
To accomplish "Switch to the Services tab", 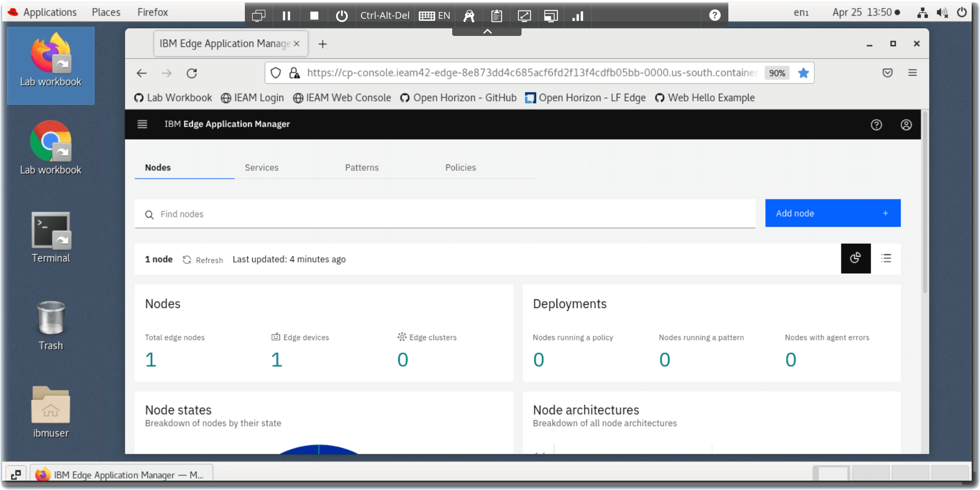I will [x=284, y=168].
